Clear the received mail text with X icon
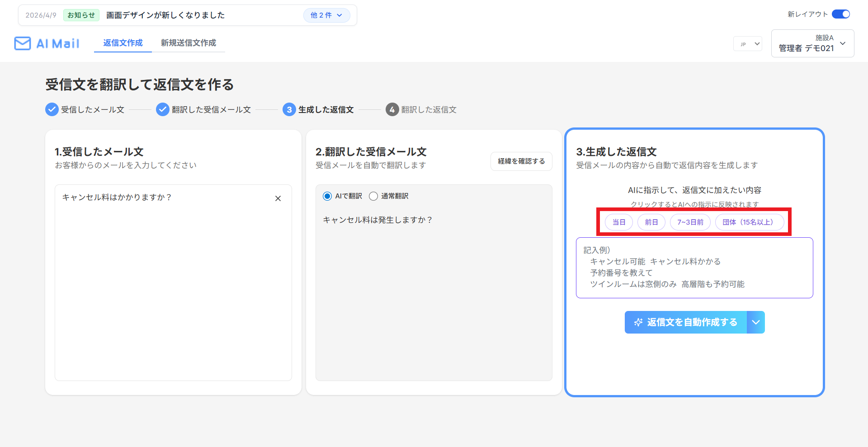 [278, 198]
